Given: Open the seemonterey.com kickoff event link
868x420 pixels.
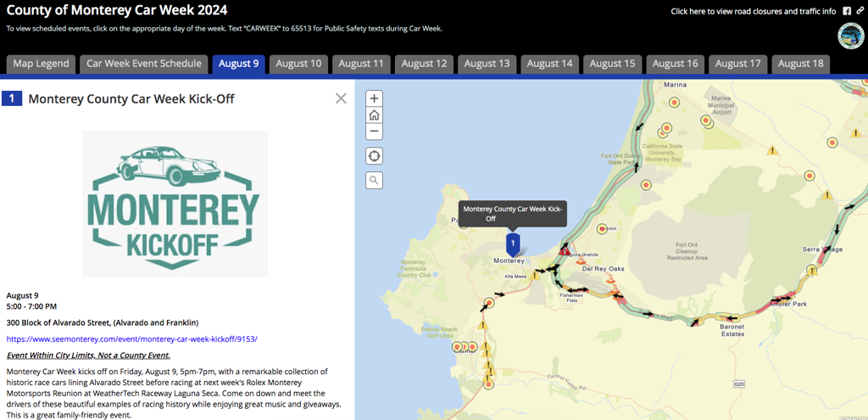Looking at the screenshot, I should point(131,339).
